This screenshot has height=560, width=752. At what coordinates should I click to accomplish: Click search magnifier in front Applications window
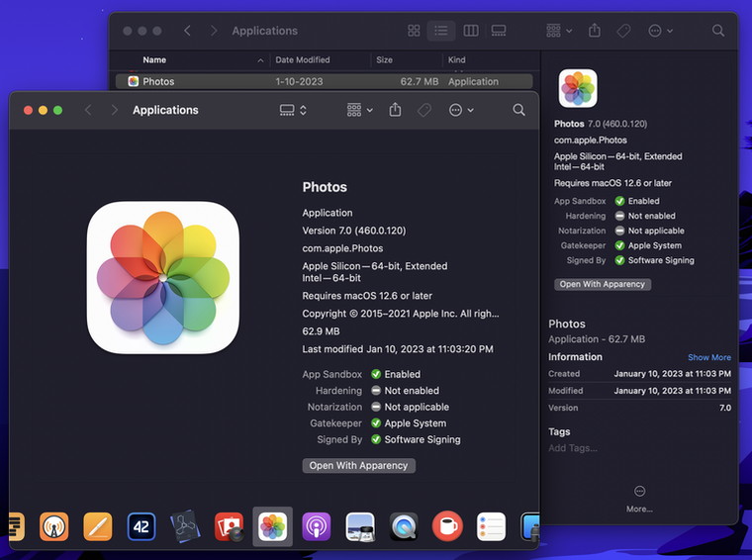[518, 110]
